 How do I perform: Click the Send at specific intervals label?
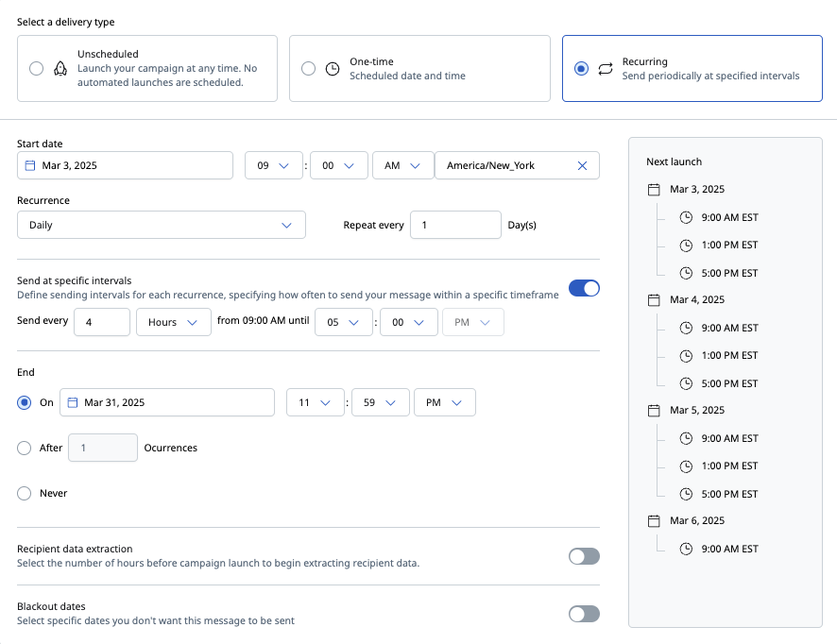click(x=75, y=280)
